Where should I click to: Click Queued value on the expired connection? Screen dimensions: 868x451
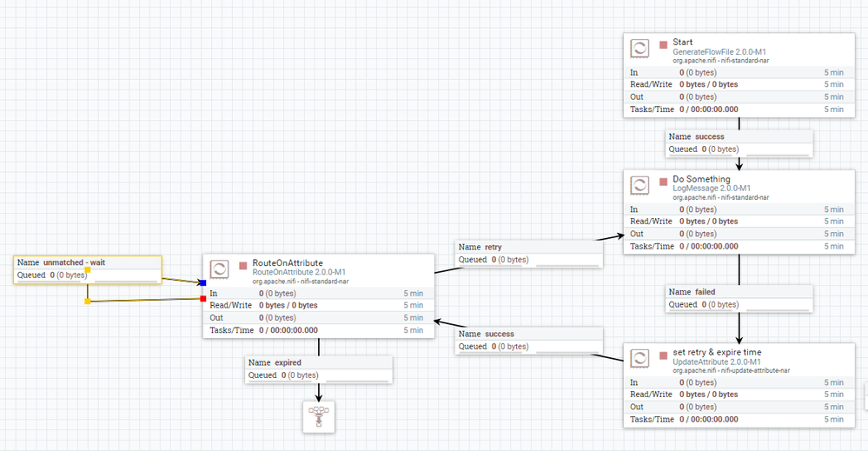pyautogui.click(x=300, y=375)
